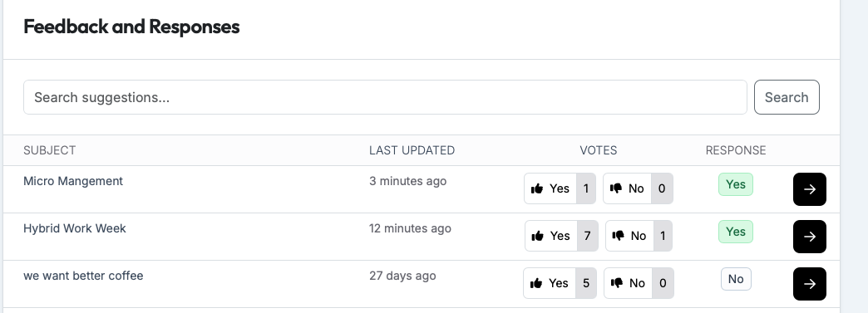868x313 pixels.
Task: Vote No on Hybrid Work Week
Action: click(x=639, y=236)
